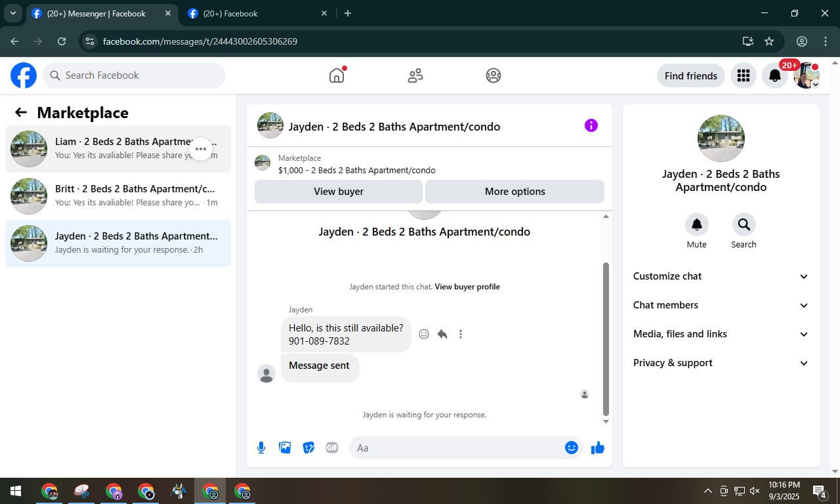The height and width of the screenshot is (504, 840).
Task: Open the Groups icon in top navigation
Action: click(x=493, y=75)
